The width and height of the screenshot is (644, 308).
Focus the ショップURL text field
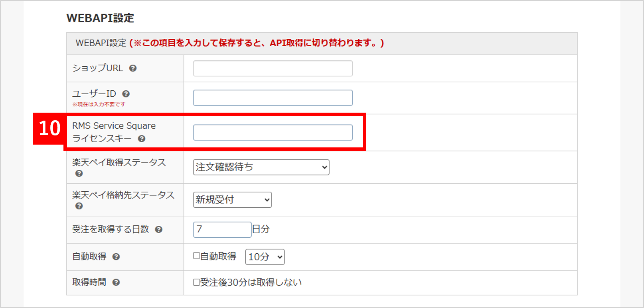(x=273, y=68)
